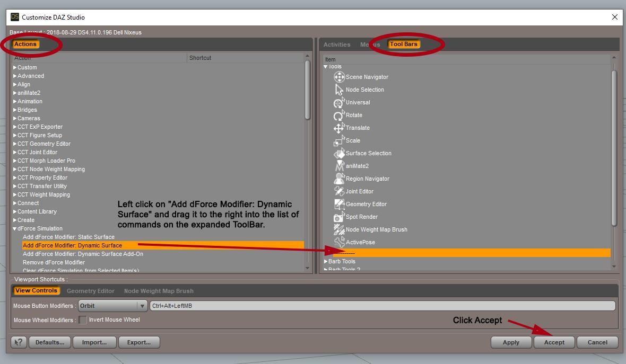626x364 pixels.
Task: Select the Scale tool icon
Action: pyautogui.click(x=339, y=141)
